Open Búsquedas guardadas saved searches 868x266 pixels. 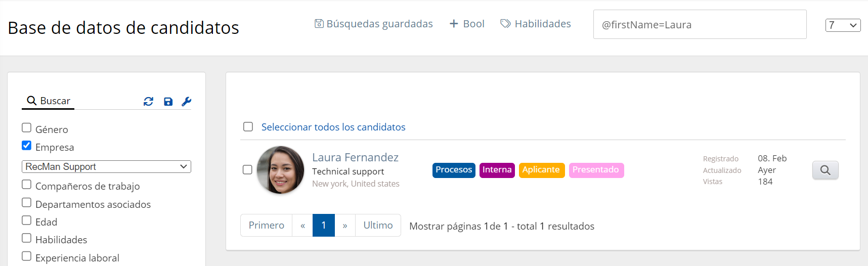click(374, 24)
